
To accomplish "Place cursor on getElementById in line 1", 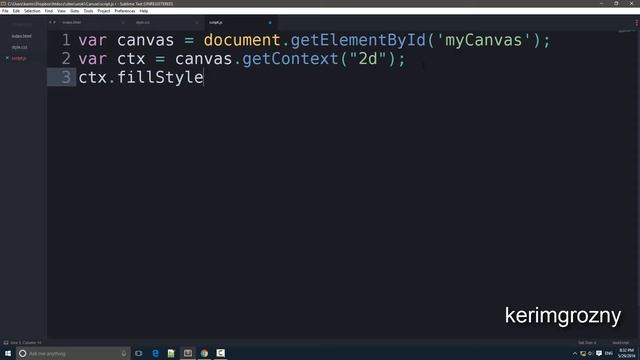I will (358, 40).
